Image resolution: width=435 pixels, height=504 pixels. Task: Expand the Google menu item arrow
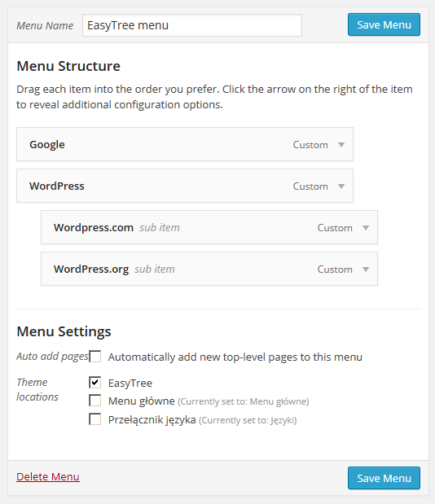click(x=341, y=145)
